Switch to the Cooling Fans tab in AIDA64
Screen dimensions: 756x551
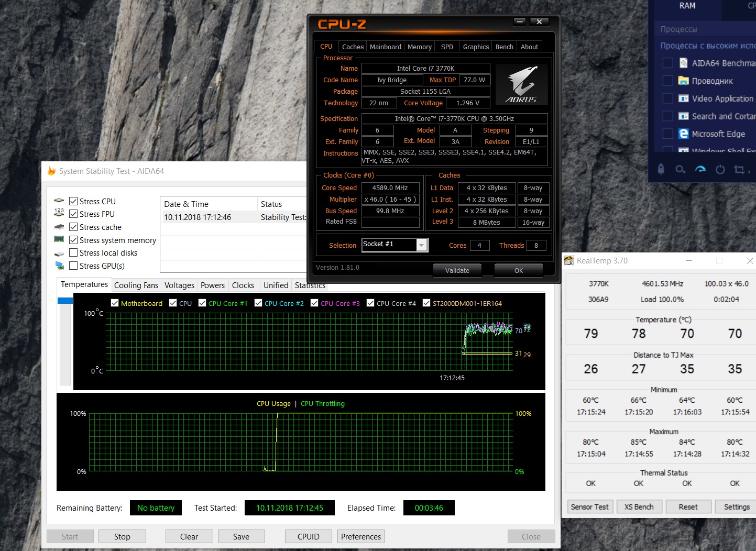[x=136, y=285]
